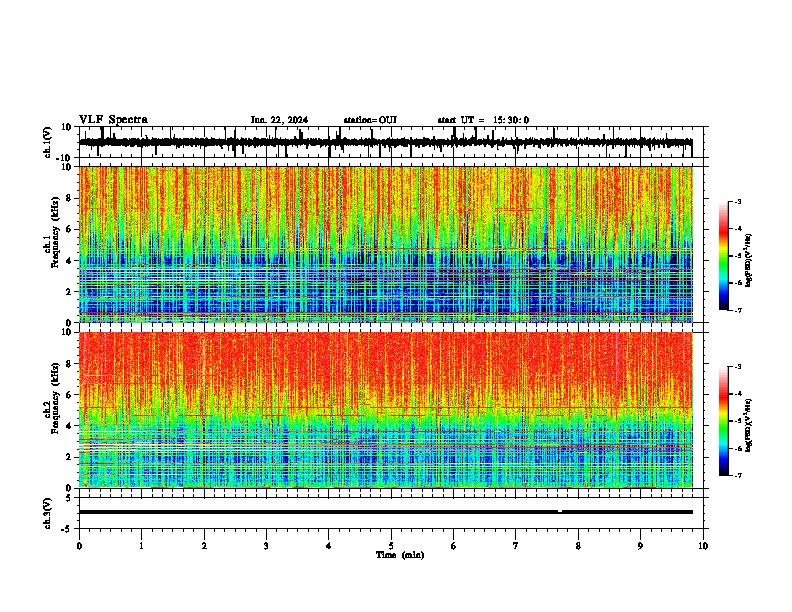Click the "VLF Spectra" plot title
The width and height of the screenshot is (792, 612).
113,120
